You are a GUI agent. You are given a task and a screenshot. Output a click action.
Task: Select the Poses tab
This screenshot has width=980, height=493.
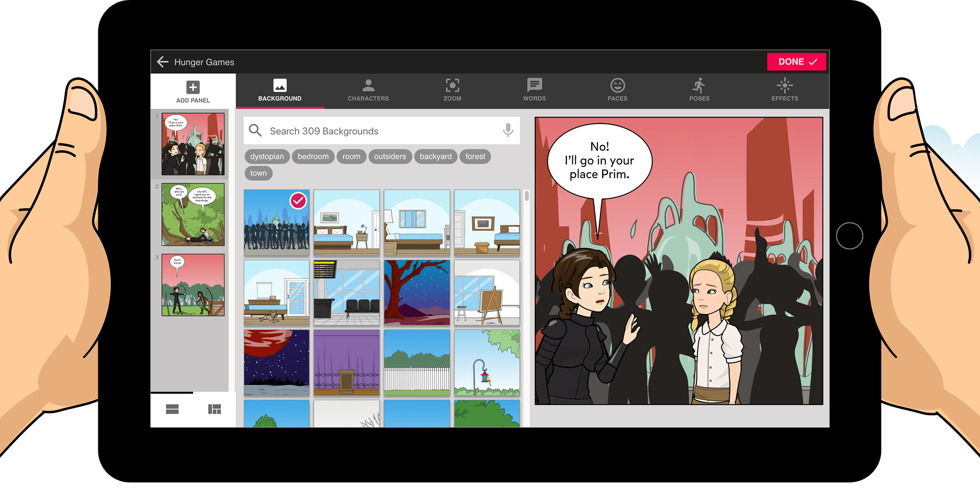pos(700,91)
